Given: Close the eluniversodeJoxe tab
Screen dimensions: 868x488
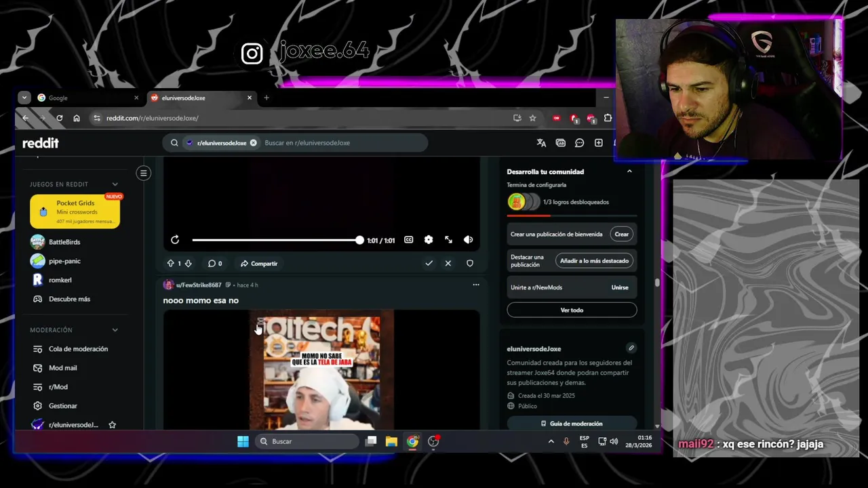Looking at the screenshot, I should tap(250, 98).
